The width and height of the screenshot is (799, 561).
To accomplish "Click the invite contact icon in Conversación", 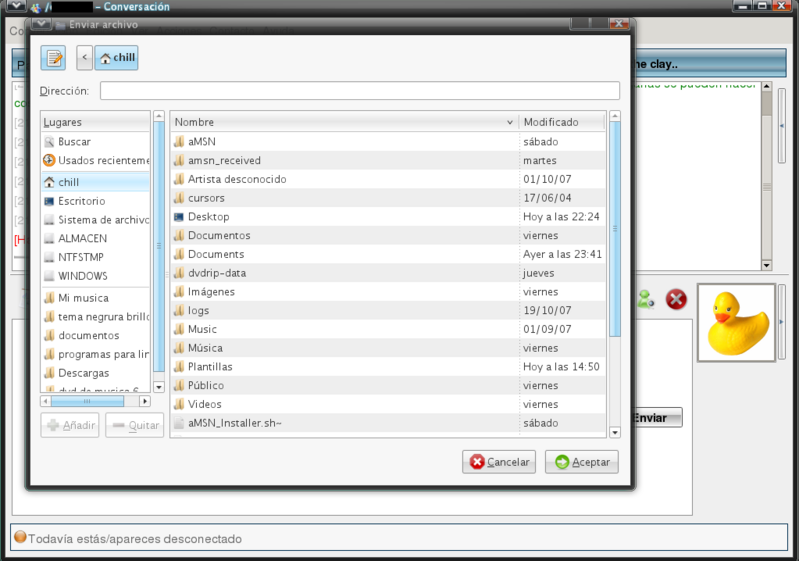I will point(646,300).
